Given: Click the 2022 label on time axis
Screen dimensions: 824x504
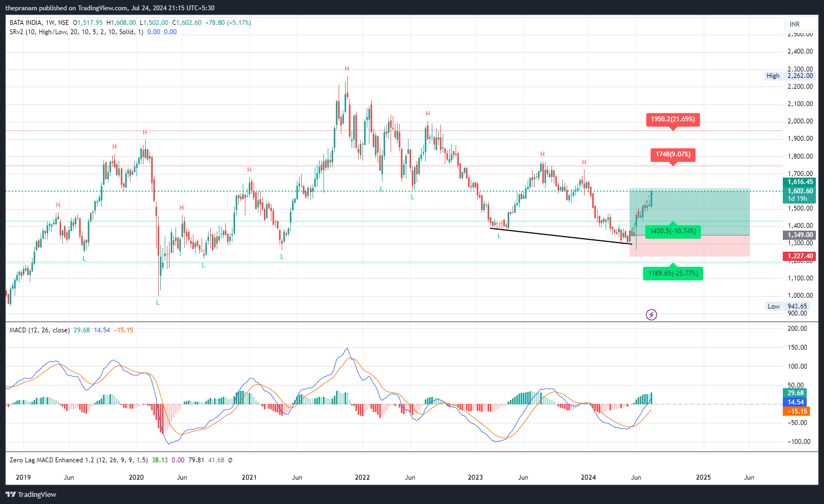Looking at the screenshot, I should (x=362, y=477).
